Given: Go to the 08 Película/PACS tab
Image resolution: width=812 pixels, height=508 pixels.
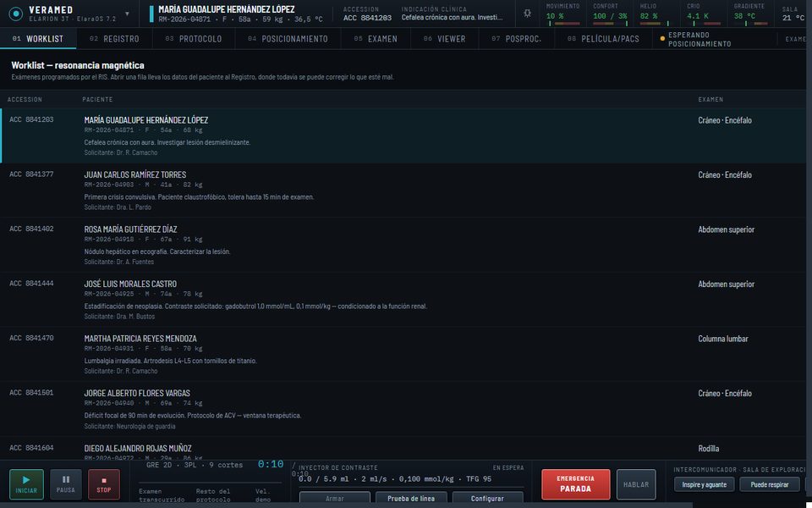Looking at the screenshot, I should 603,39.
